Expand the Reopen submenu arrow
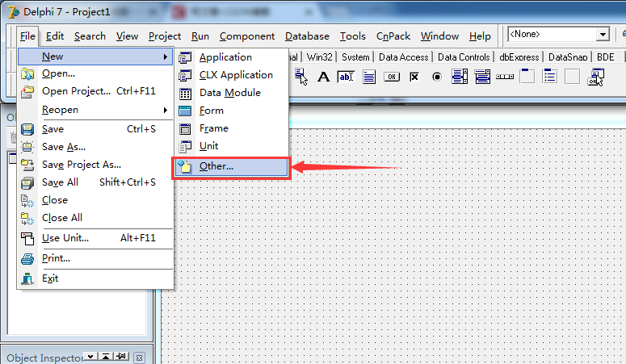 pos(165,110)
